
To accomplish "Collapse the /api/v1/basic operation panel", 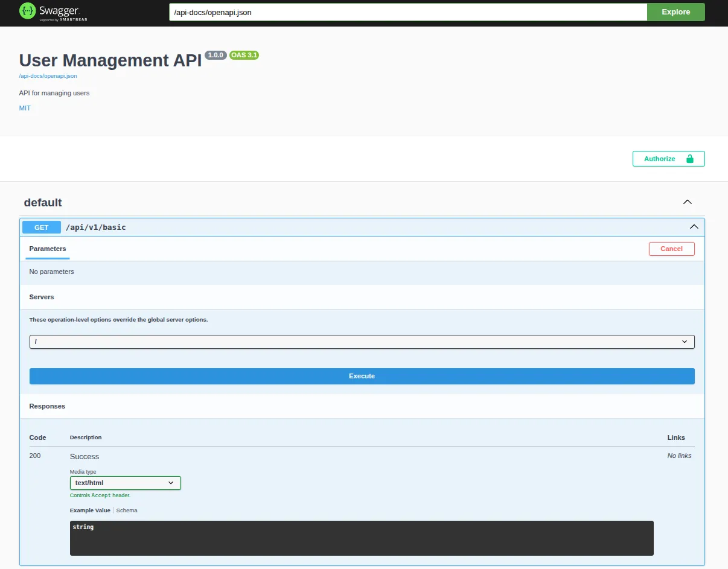I will (x=694, y=226).
